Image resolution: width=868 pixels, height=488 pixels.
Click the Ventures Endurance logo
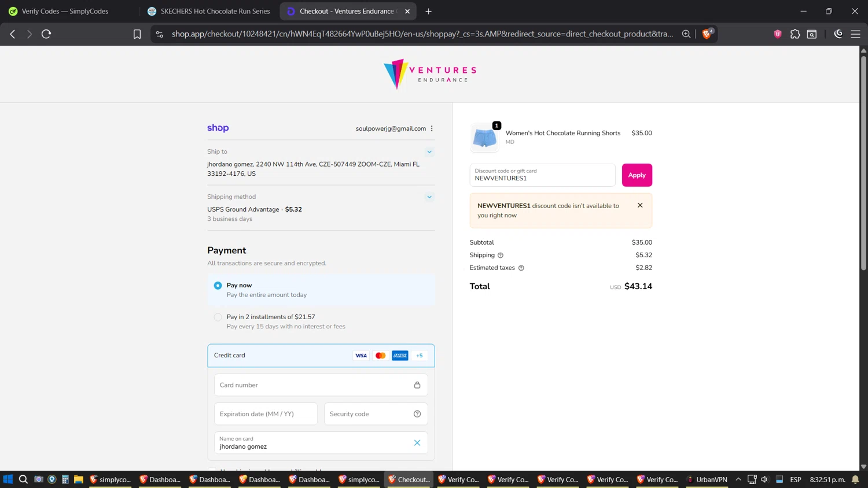430,74
